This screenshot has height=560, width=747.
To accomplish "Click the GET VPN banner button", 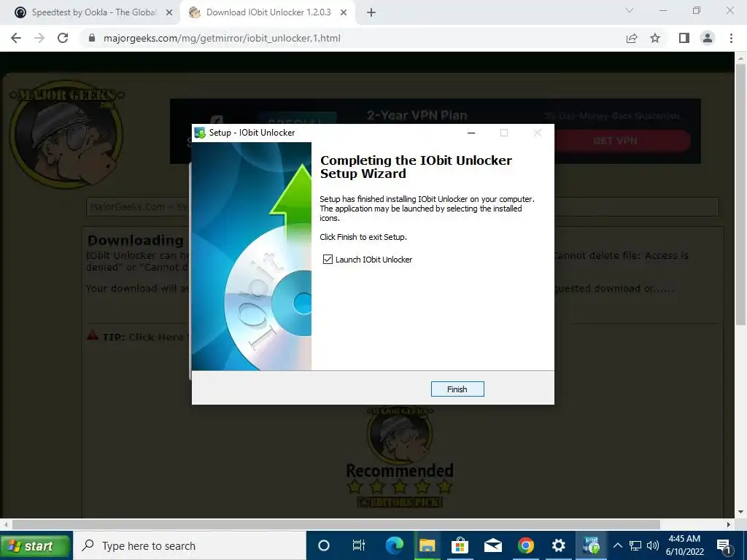I will coord(615,141).
